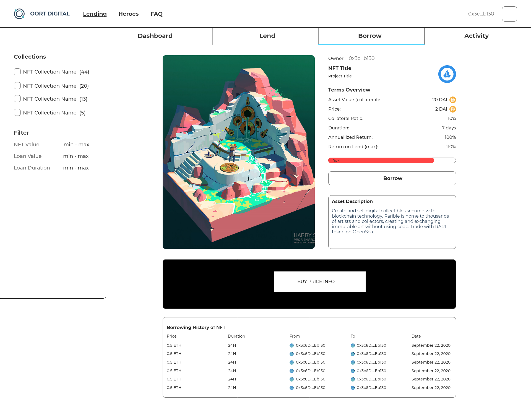Click the Owner address link
Image resolution: width=531 pixels, height=420 pixels.
point(361,58)
